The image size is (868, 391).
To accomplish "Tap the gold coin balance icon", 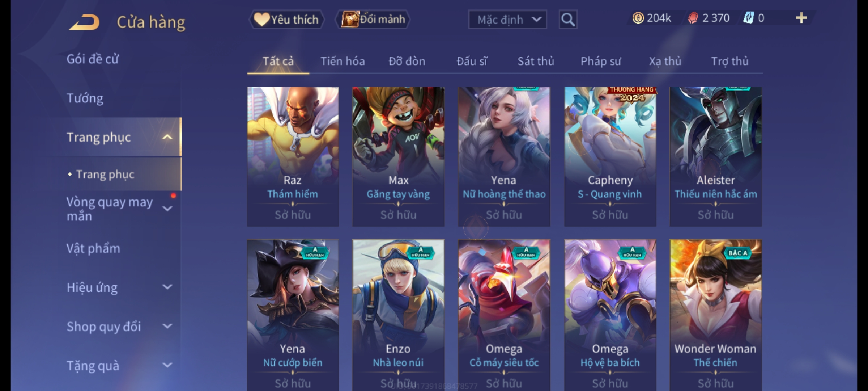I will tap(638, 18).
